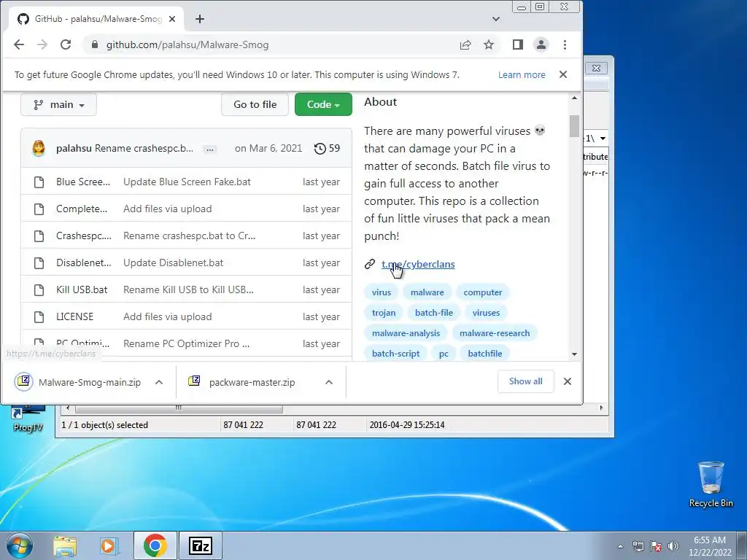Image resolution: width=747 pixels, height=560 pixels.
Task: Close the GitHub Malware-Smog tab
Action: pyautogui.click(x=172, y=19)
